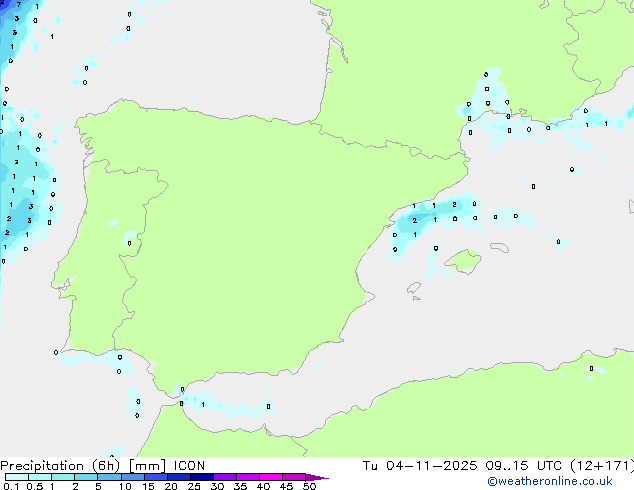The image size is (634, 490).
Task: Select the lightest cyan 0.1–0.5 legend swatch
Action: [17, 477]
